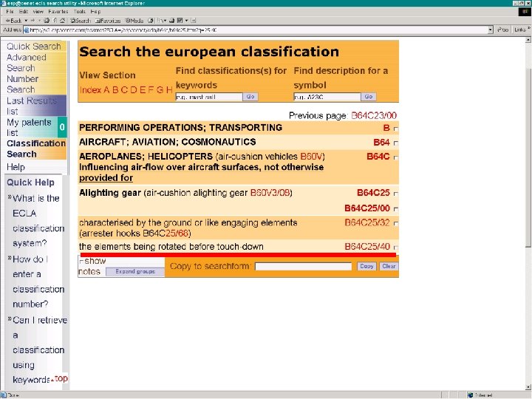Show browsing History via toolbar icon

point(151,21)
